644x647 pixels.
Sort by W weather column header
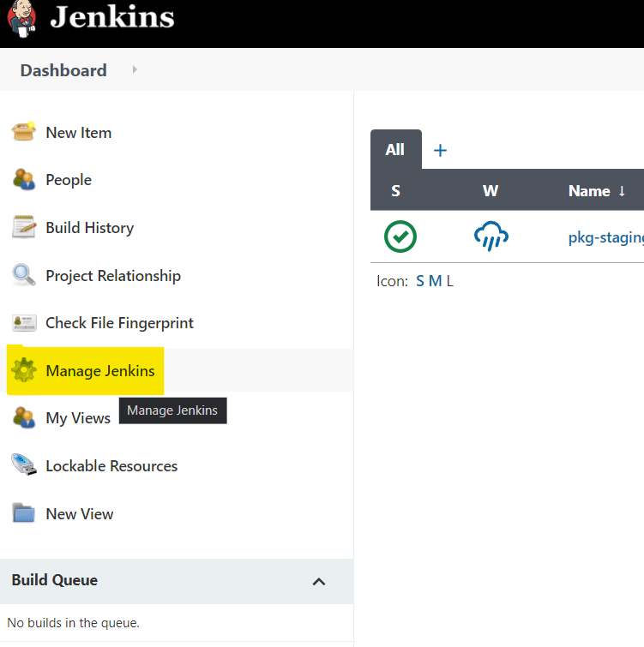tap(491, 190)
